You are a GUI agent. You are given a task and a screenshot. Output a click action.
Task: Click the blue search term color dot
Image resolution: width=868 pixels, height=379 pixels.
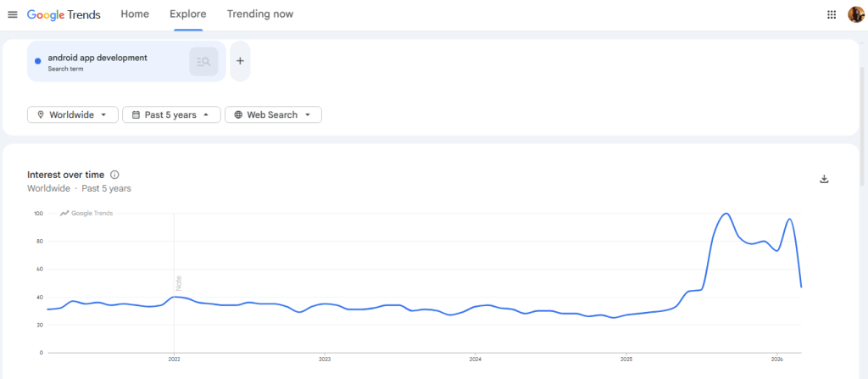tap(38, 61)
